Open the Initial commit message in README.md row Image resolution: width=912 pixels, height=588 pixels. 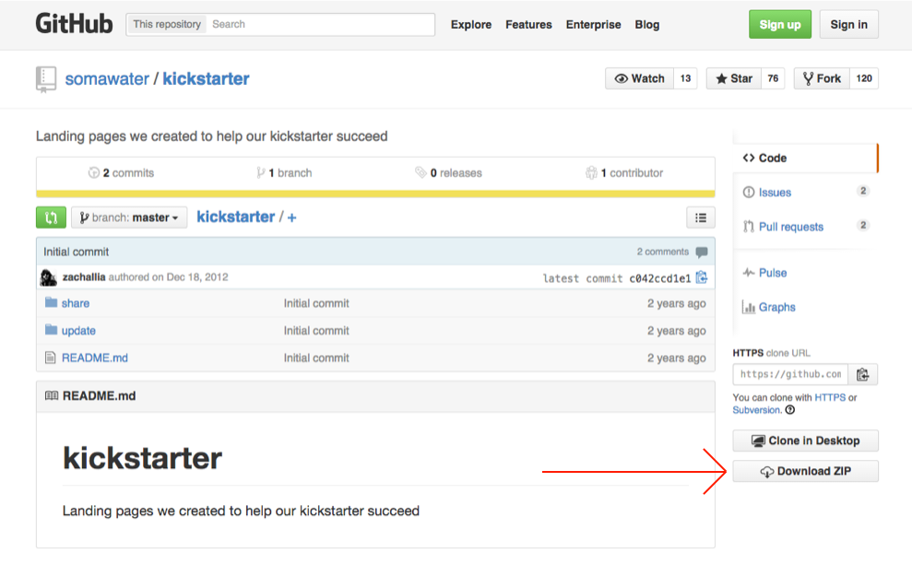(x=316, y=358)
